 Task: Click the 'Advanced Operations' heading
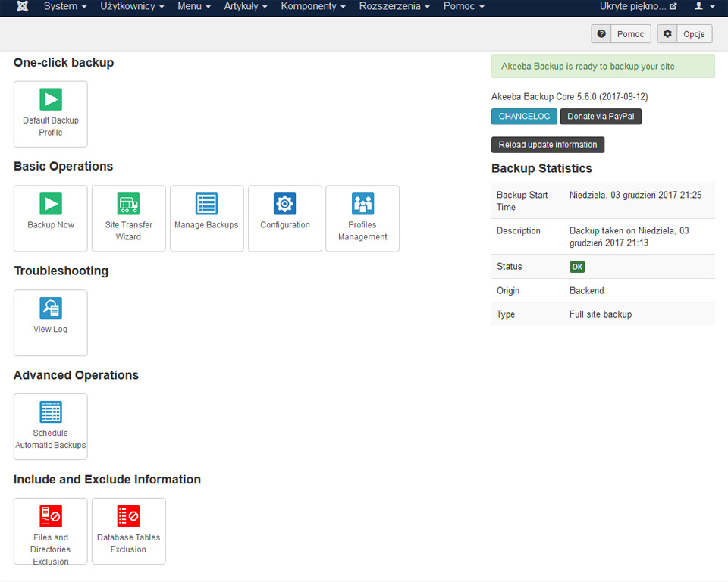[x=76, y=375]
